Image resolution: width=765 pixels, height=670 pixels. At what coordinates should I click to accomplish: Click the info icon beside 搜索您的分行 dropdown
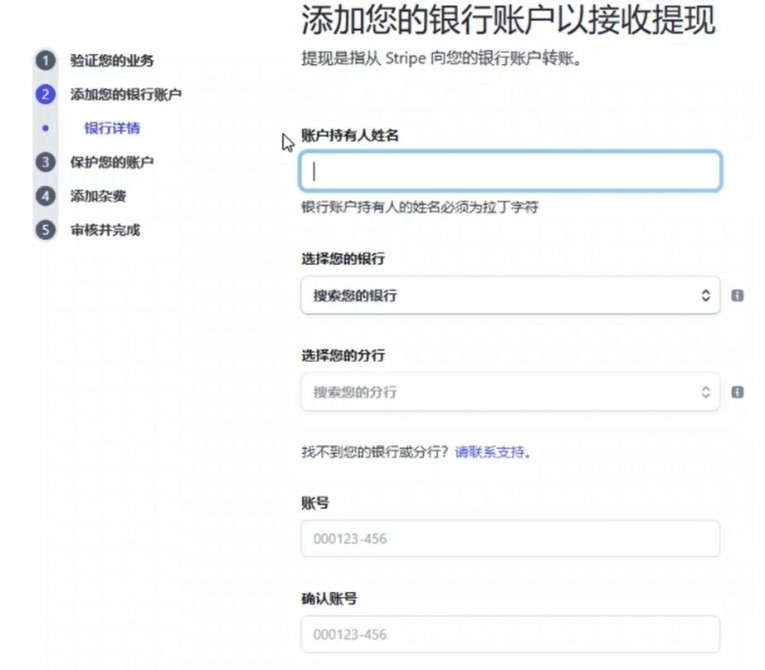click(x=737, y=392)
